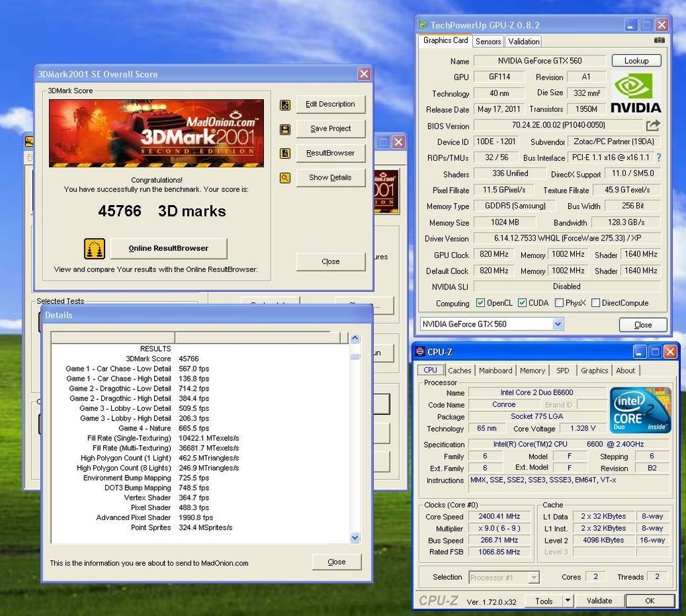The width and height of the screenshot is (686, 616).
Task: Open the Caches tab in CPU-Z
Action: pyautogui.click(x=460, y=371)
